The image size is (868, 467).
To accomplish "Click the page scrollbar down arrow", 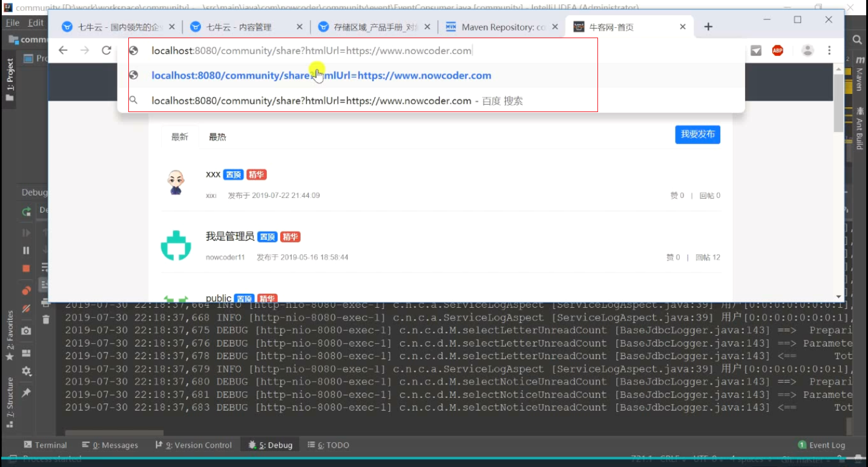I will pos(838,297).
